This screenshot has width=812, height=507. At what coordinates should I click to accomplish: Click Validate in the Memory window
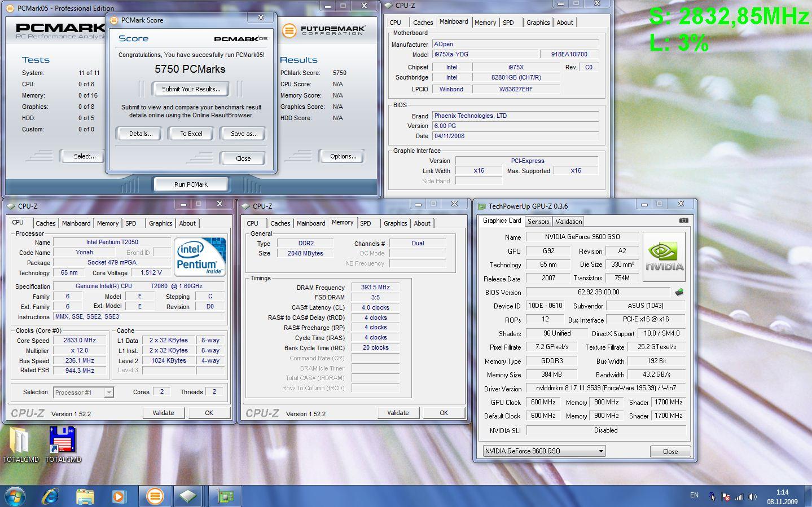coord(398,413)
